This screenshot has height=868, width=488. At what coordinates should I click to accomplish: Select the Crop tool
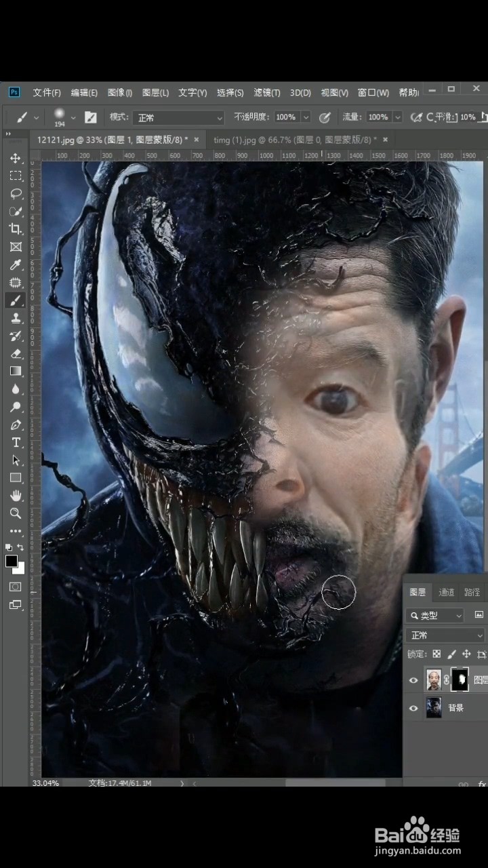click(16, 229)
